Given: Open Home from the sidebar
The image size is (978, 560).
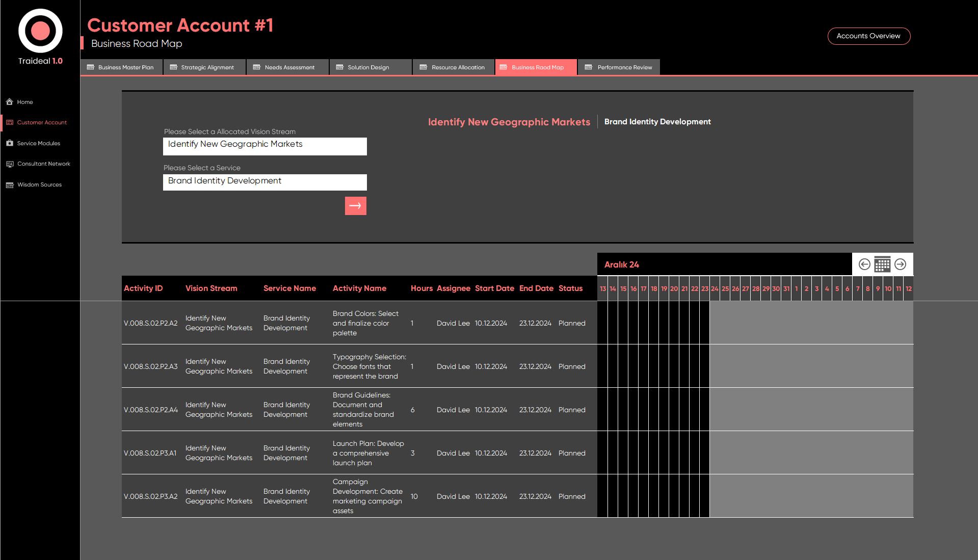Looking at the screenshot, I should pos(24,102).
